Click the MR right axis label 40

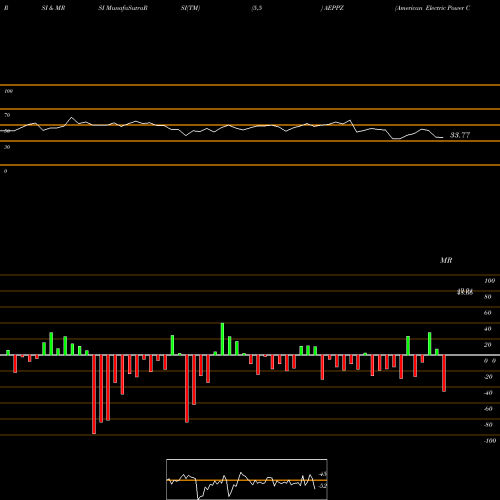pos(488,329)
